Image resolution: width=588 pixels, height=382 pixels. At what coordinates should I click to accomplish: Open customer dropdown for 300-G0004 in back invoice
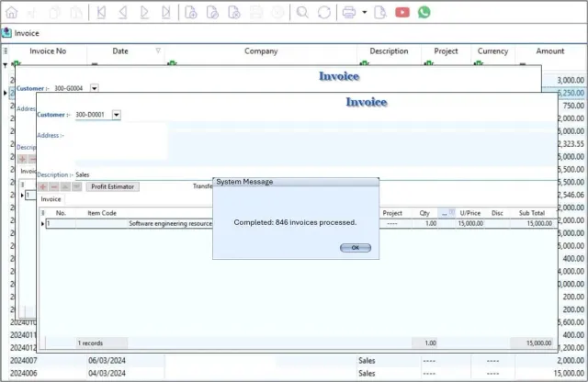click(95, 88)
